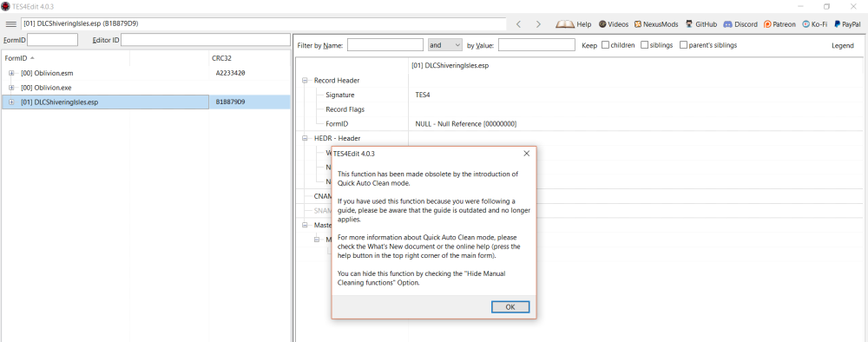Click the TES4Edit app icon in title bar

click(x=5, y=6)
